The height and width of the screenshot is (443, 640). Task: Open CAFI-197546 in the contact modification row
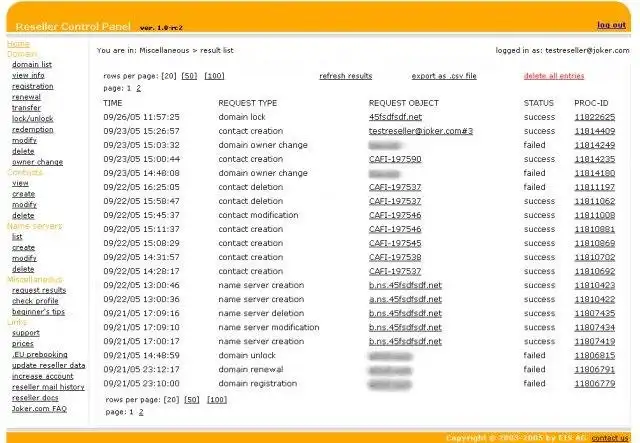point(395,215)
